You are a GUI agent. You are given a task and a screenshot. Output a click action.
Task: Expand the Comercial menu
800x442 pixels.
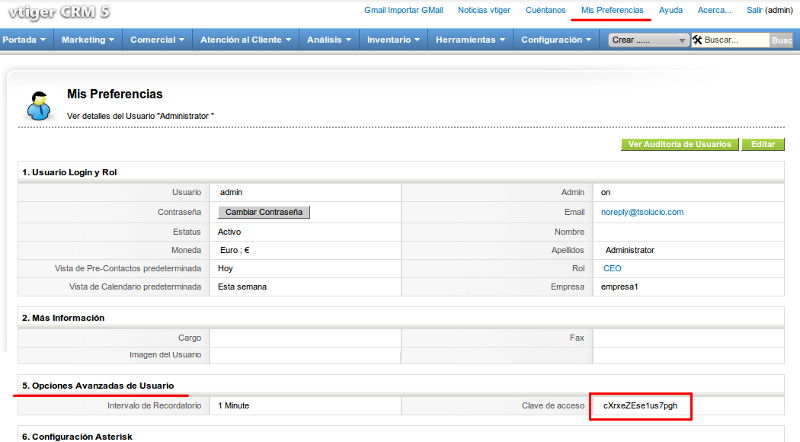tap(158, 40)
